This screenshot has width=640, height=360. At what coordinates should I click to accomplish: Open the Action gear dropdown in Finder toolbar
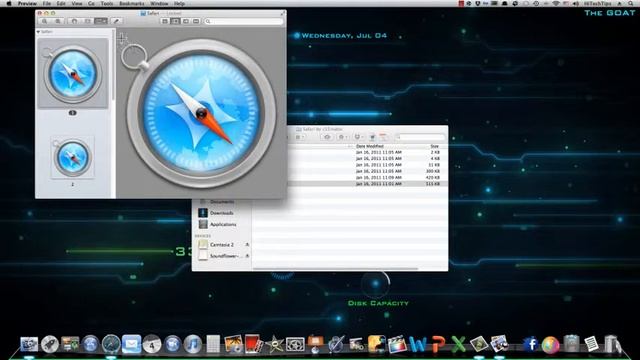tap(342, 137)
